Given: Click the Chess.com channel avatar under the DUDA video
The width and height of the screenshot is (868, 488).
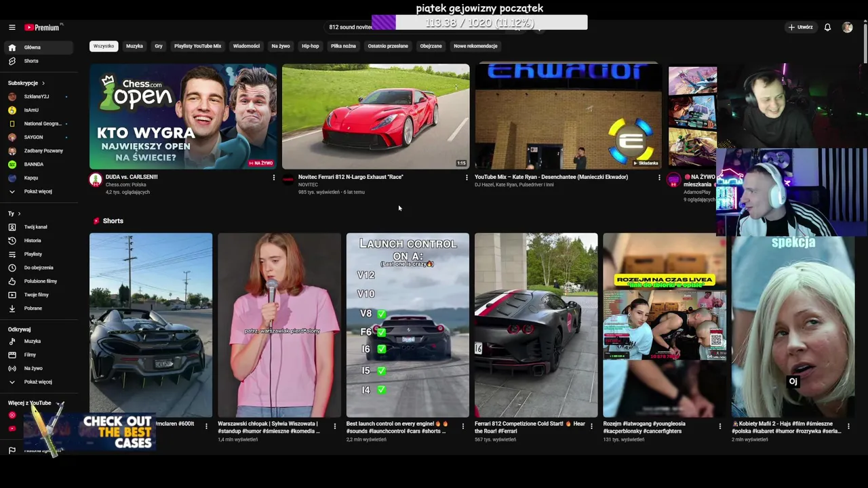Looking at the screenshot, I should pos(96,180).
